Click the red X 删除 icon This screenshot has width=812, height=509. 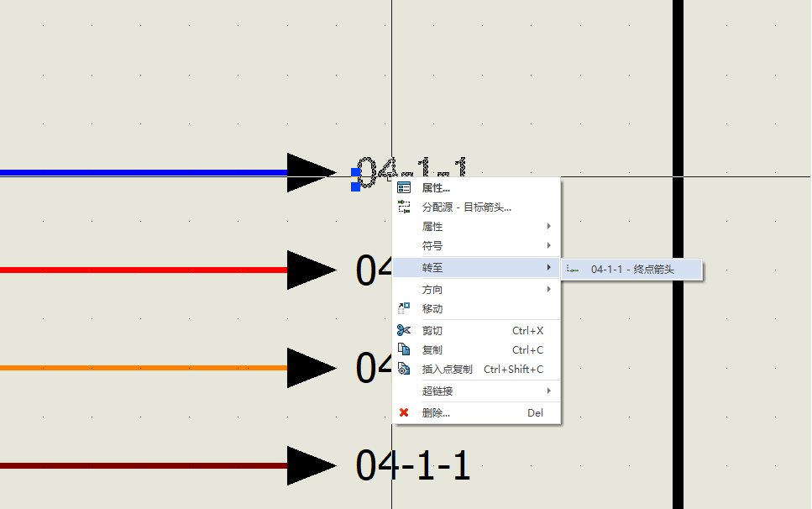[x=404, y=412]
